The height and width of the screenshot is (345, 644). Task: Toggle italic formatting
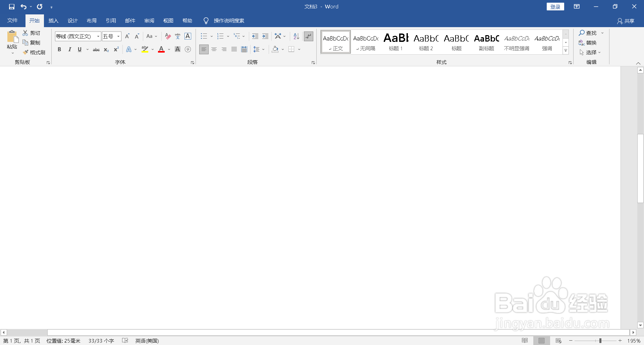tap(69, 49)
